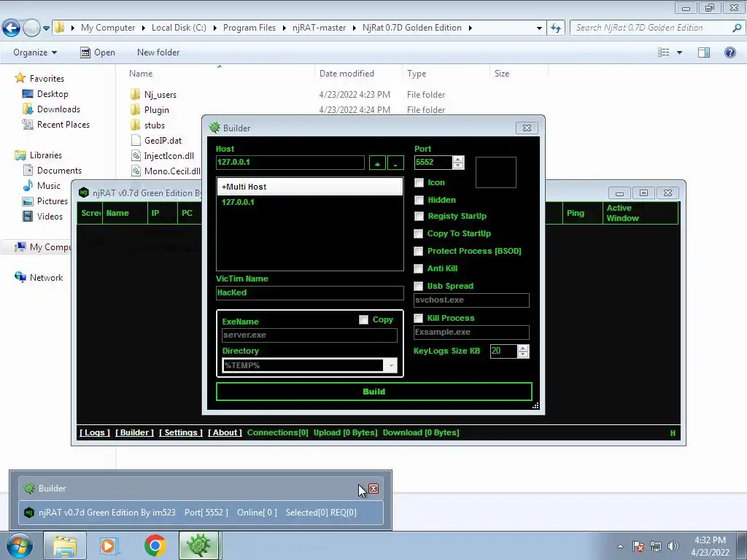Toggle the Kill Process checkbox
This screenshot has width=747, height=560.
[418, 318]
